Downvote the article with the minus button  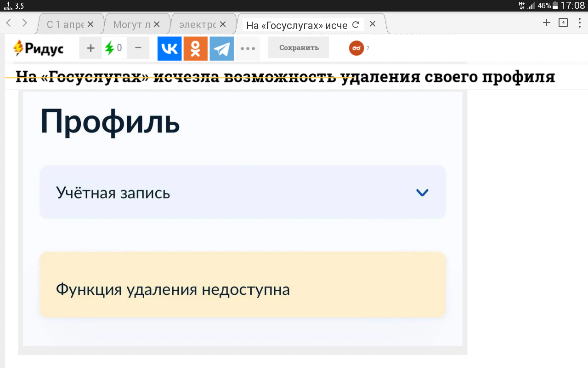(138, 48)
